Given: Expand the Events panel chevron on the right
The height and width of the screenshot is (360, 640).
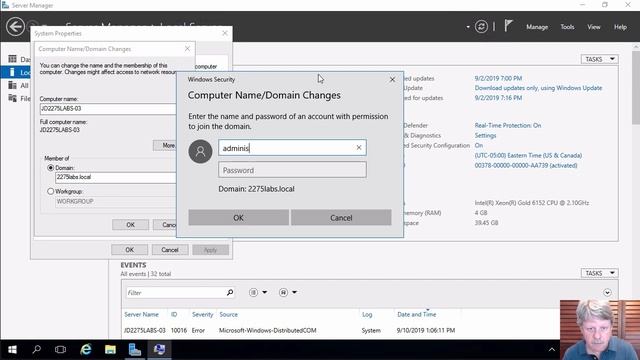Looking at the screenshot, I should click(x=607, y=293).
